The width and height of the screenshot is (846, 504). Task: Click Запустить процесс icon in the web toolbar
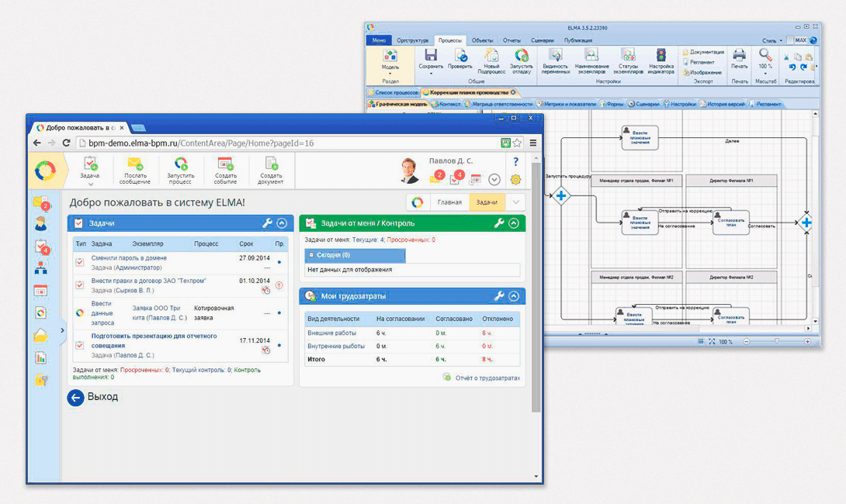point(181,163)
